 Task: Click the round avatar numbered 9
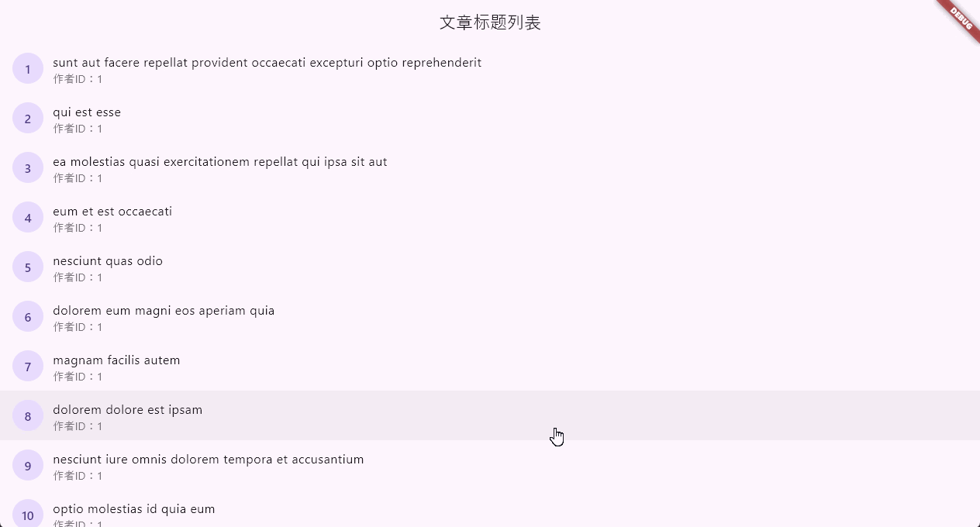pos(28,466)
